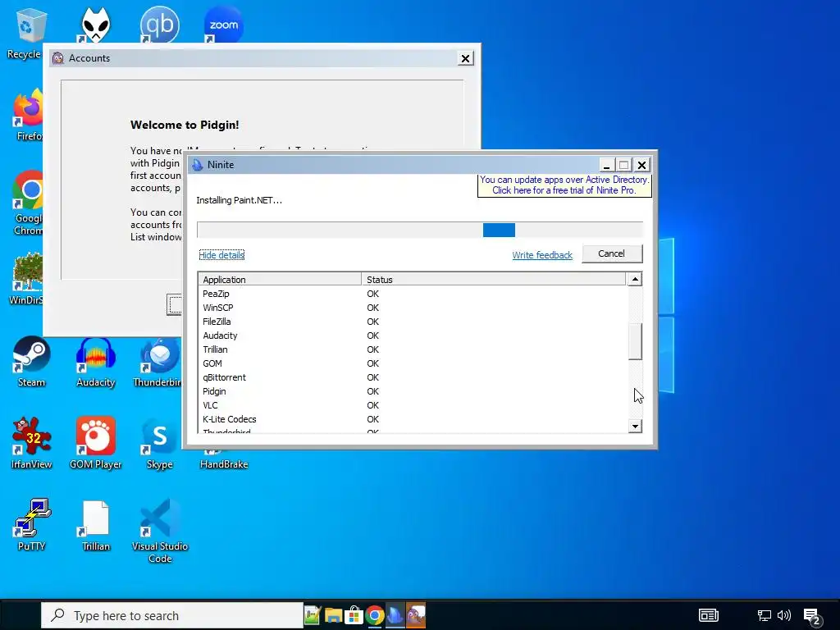Launch Steam from the desktop
Viewport: 840px width, 630px height.
point(31,362)
